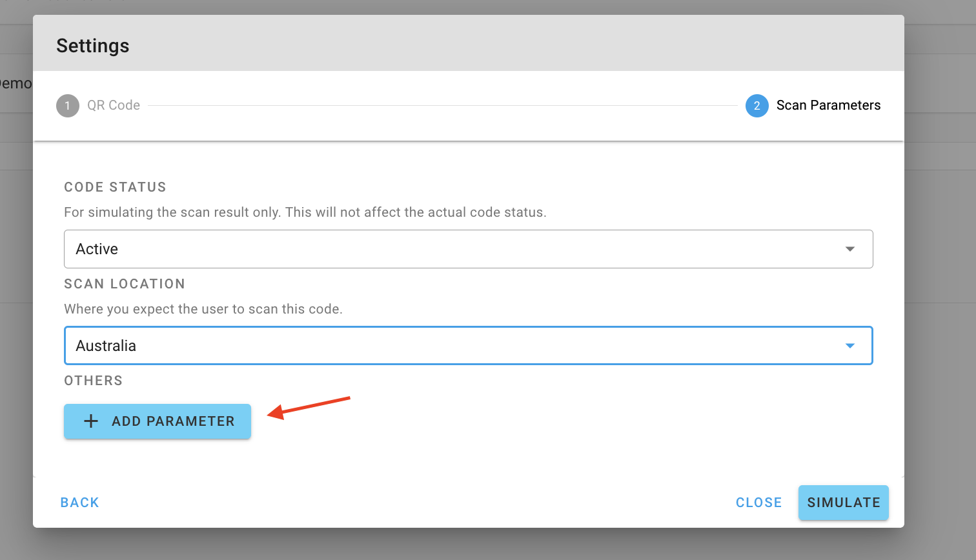This screenshot has height=560, width=976.
Task: Select the Scan Parameters step label
Action: click(x=828, y=105)
